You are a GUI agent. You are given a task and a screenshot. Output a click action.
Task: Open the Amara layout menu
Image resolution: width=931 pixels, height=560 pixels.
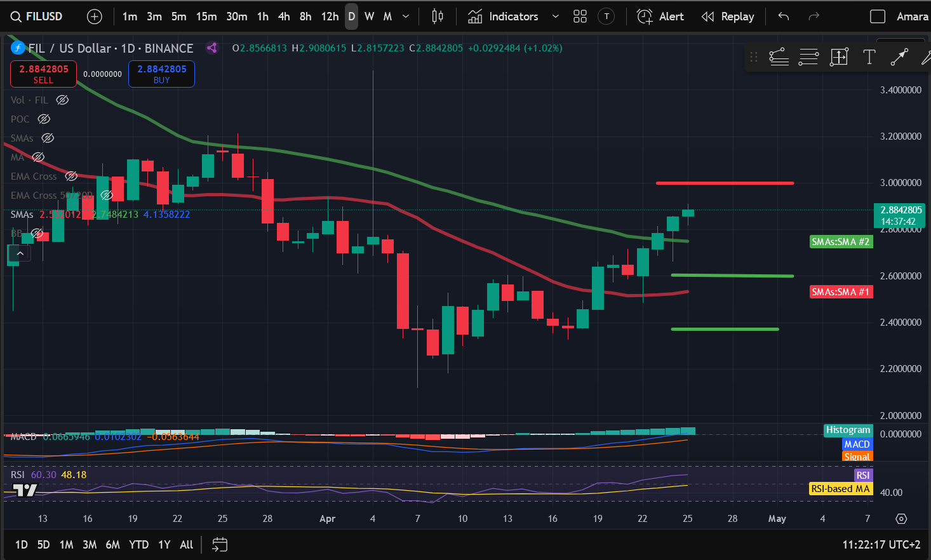[x=913, y=17]
